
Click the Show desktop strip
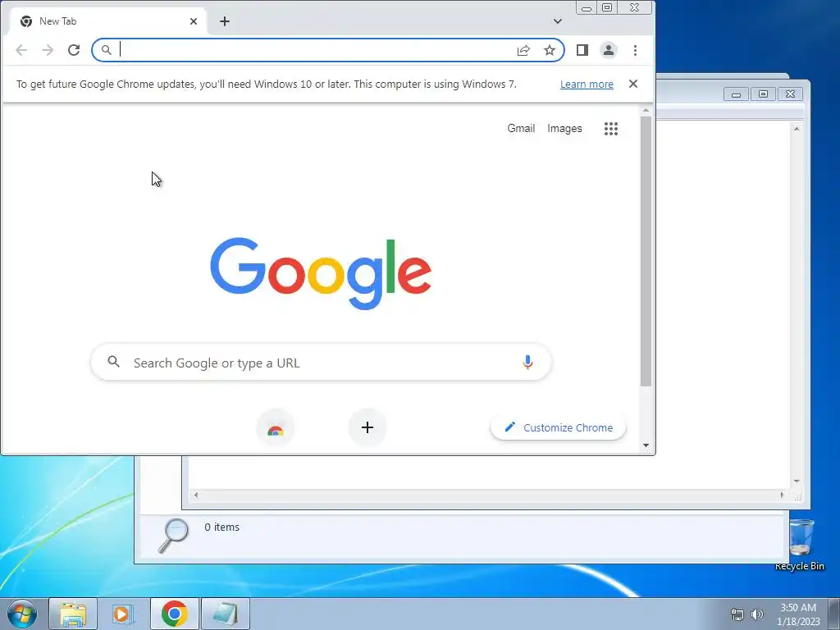[834, 614]
